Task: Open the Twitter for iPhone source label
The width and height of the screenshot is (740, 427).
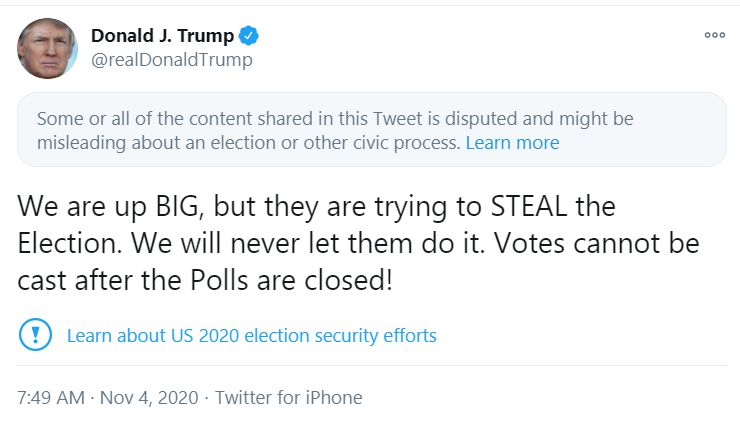Action: tap(289, 398)
